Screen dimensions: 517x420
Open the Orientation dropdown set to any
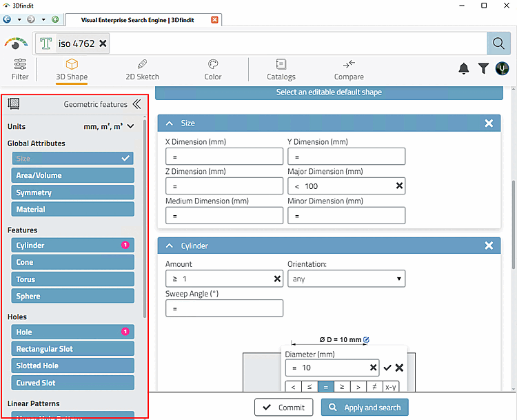pyautogui.click(x=346, y=279)
